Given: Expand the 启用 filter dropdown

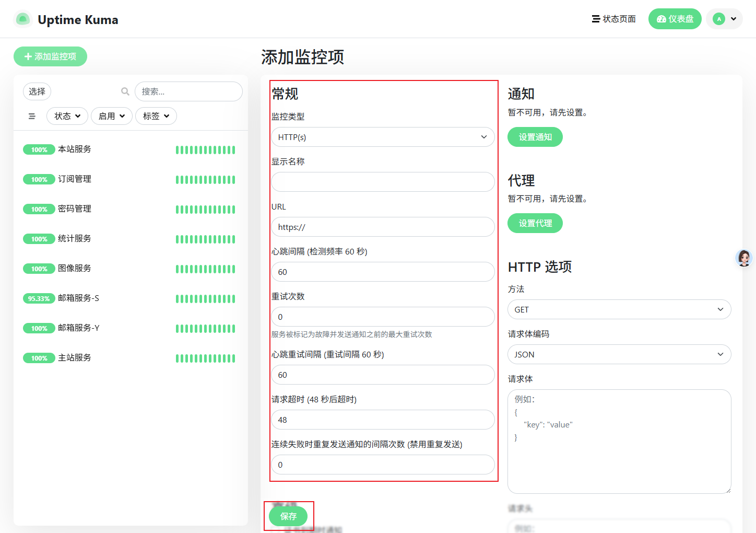Looking at the screenshot, I should 112,116.
